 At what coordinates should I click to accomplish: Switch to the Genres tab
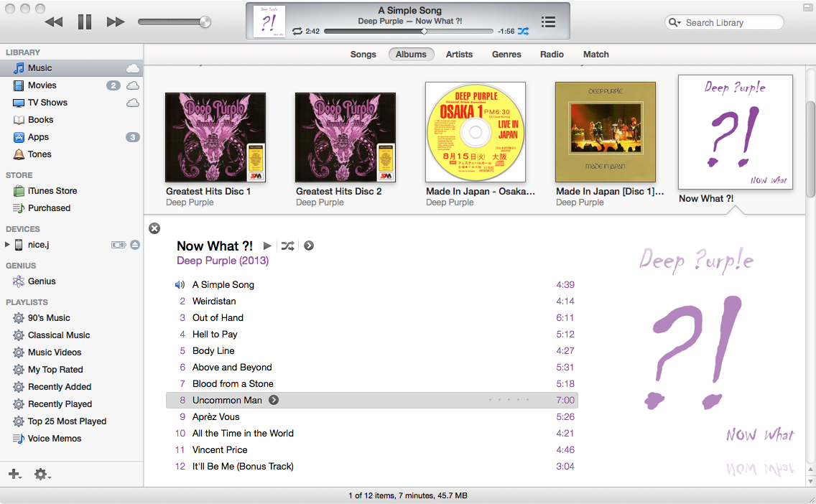point(506,54)
